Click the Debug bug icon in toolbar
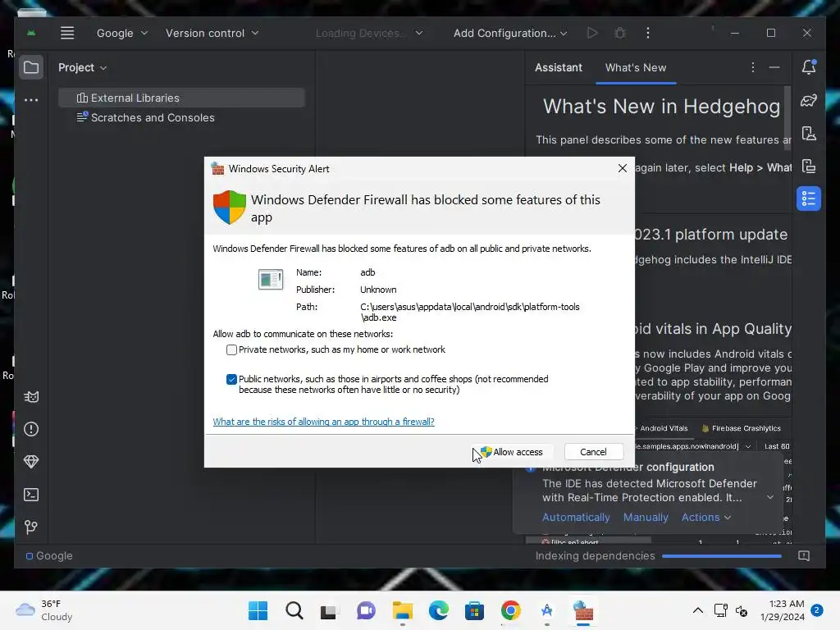Image resolution: width=840 pixels, height=630 pixels. 620,33
